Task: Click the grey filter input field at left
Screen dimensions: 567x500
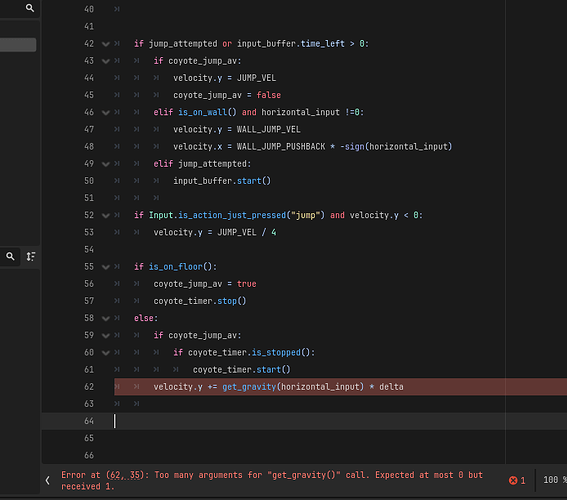Action: 18,45
